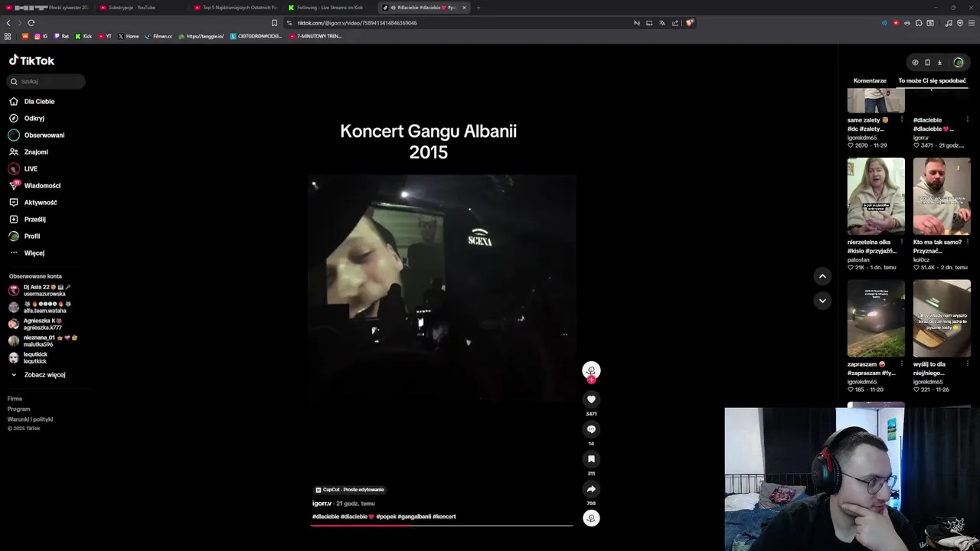Open #gangalbanii hashtag
The width and height of the screenshot is (980, 551).
pyautogui.click(x=414, y=517)
